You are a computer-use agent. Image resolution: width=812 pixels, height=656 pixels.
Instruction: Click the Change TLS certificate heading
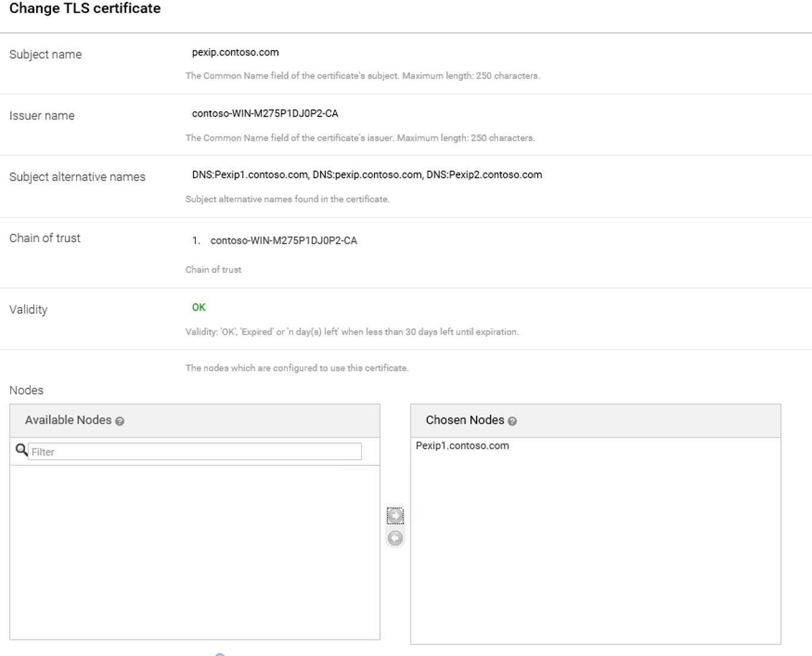[85, 8]
